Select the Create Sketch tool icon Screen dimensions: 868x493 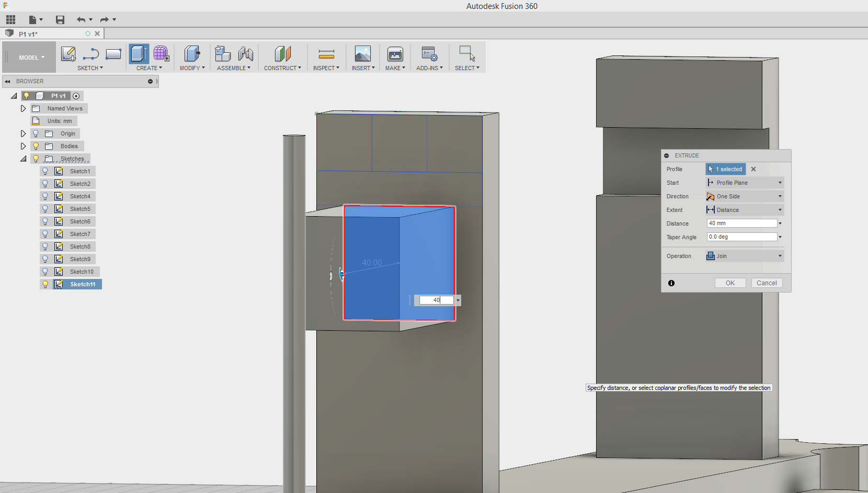[x=68, y=54]
